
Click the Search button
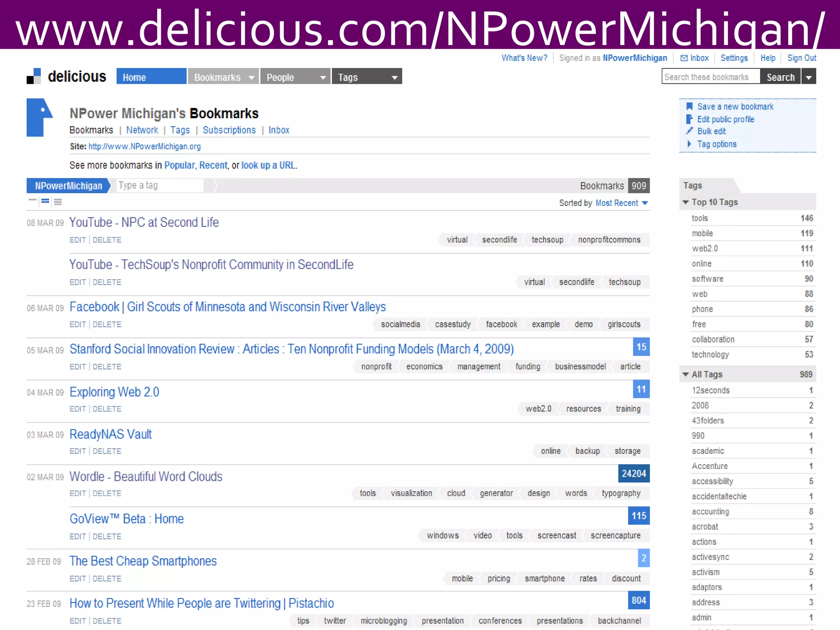pyautogui.click(x=780, y=77)
